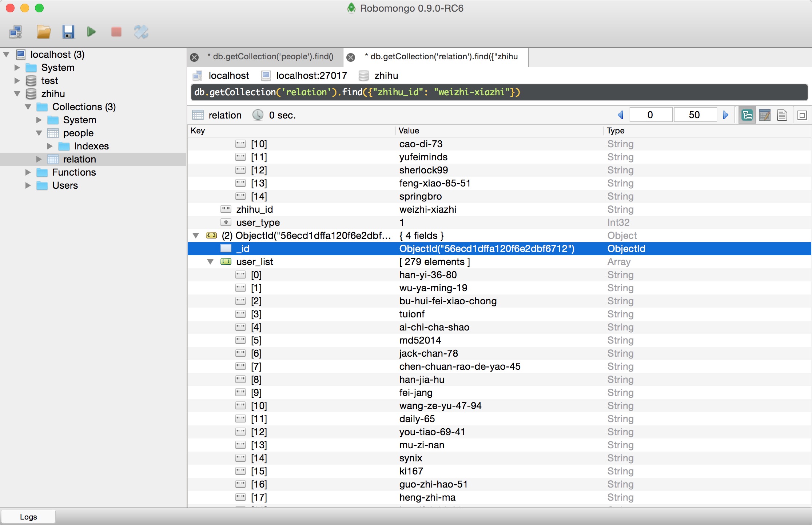Switch results to table view mode
The height and width of the screenshot is (525, 812).
point(765,115)
